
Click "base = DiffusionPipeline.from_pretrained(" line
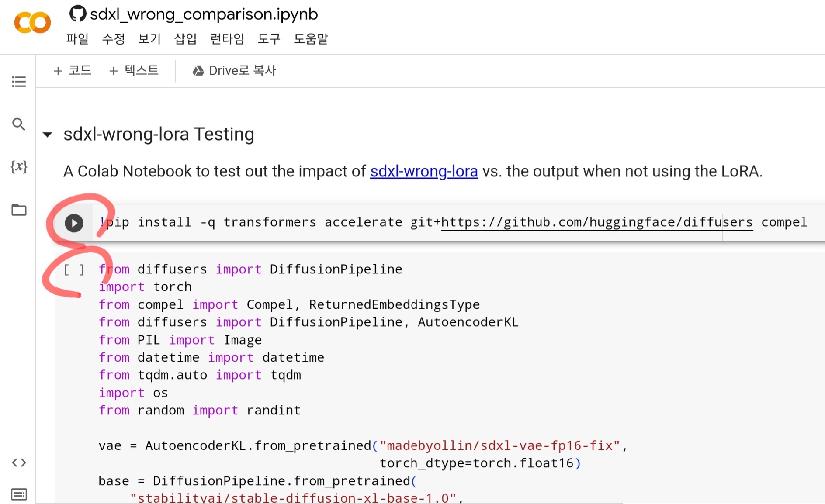258,481
